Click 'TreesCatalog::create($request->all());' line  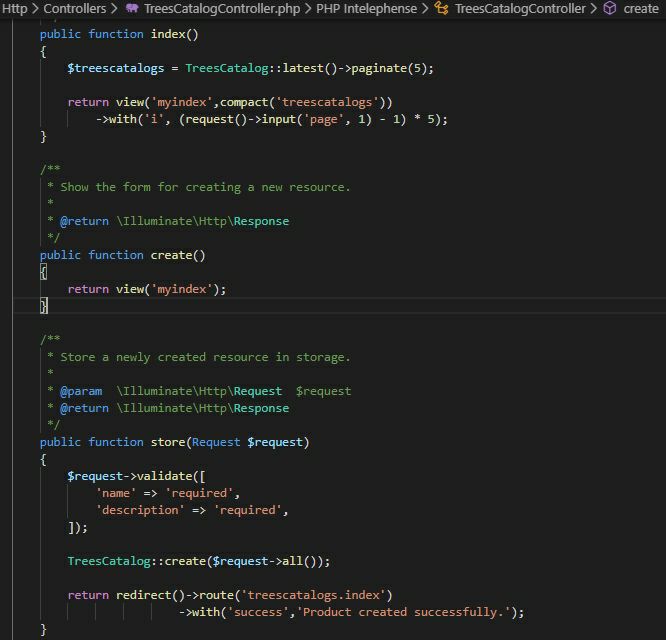tap(198, 561)
